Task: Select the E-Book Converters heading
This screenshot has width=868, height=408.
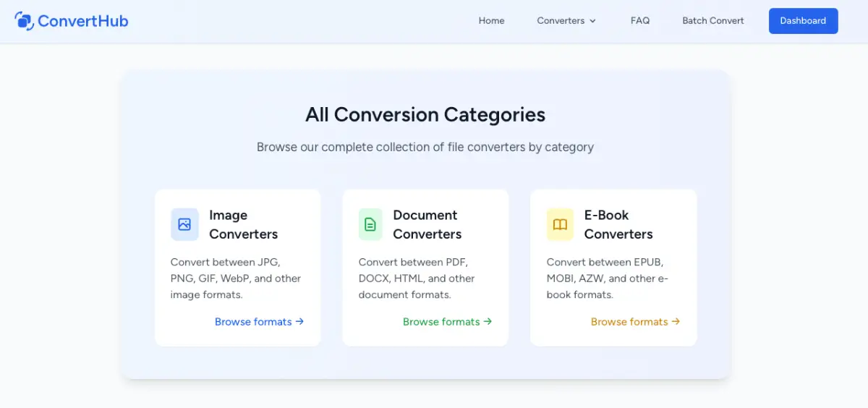Action: [618, 224]
